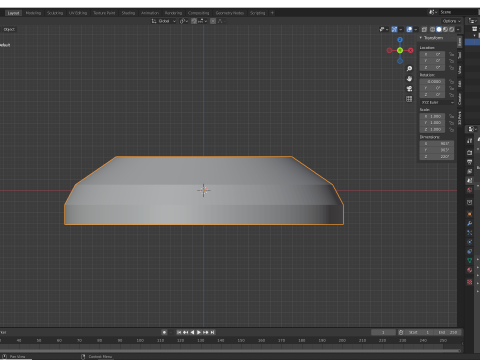Toggle viewport overlays button
The image size is (480, 360).
point(409,29)
